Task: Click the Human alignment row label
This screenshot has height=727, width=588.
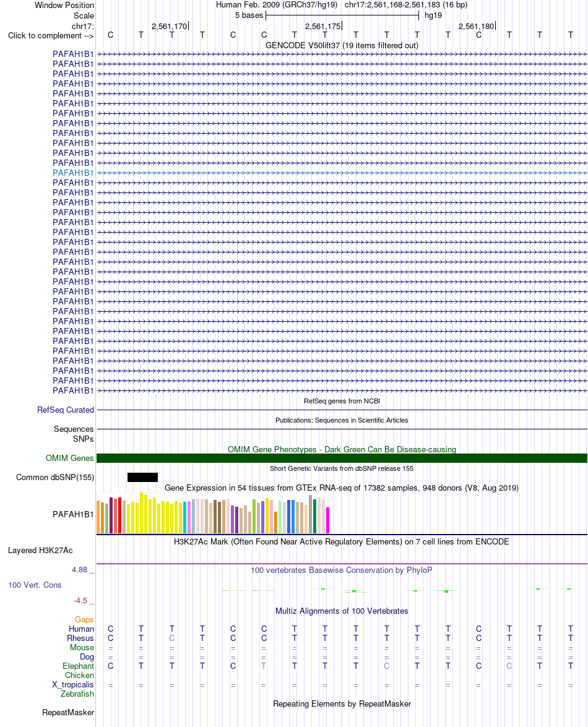Action: [x=81, y=629]
